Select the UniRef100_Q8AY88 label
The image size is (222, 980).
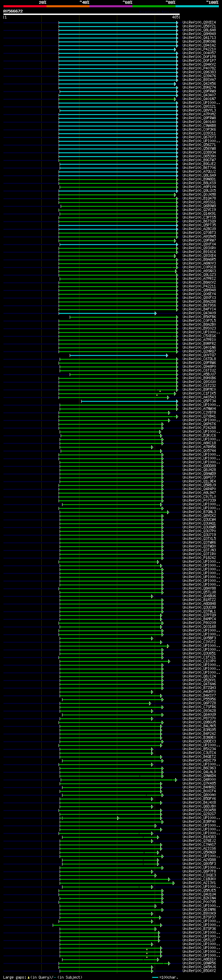(x=199, y=589)
